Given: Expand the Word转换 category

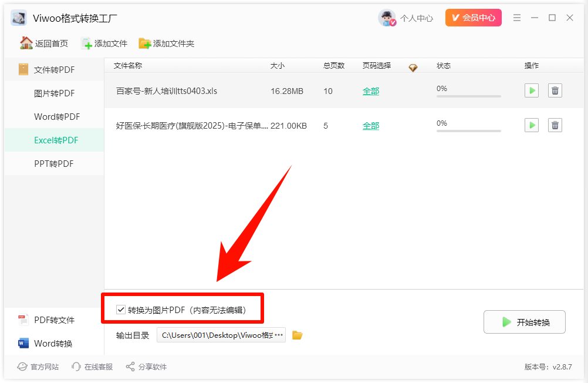Looking at the screenshot, I should click(x=54, y=343).
